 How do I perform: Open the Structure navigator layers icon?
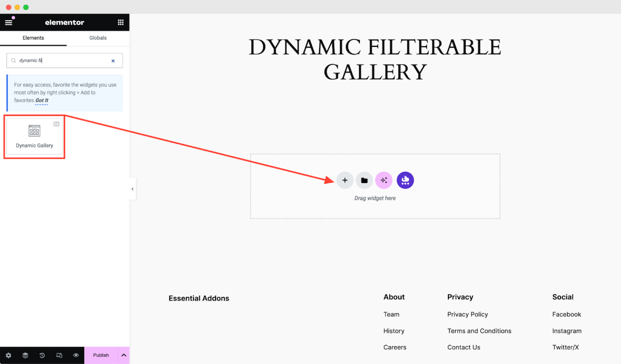25,355
